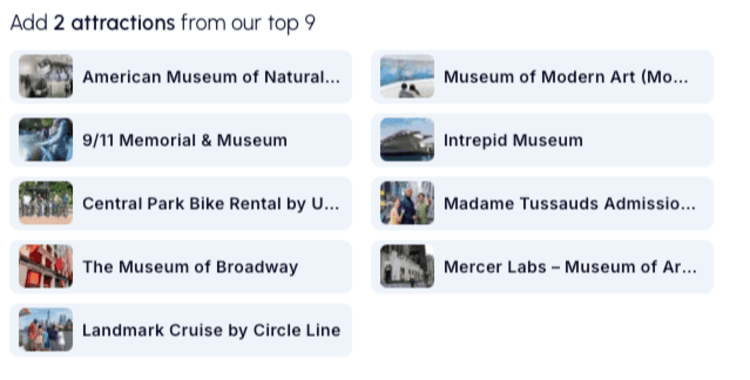Choose the 9/11 Memorial & Museum option
Screen dimensions: 750x380
tap(181, 140)
